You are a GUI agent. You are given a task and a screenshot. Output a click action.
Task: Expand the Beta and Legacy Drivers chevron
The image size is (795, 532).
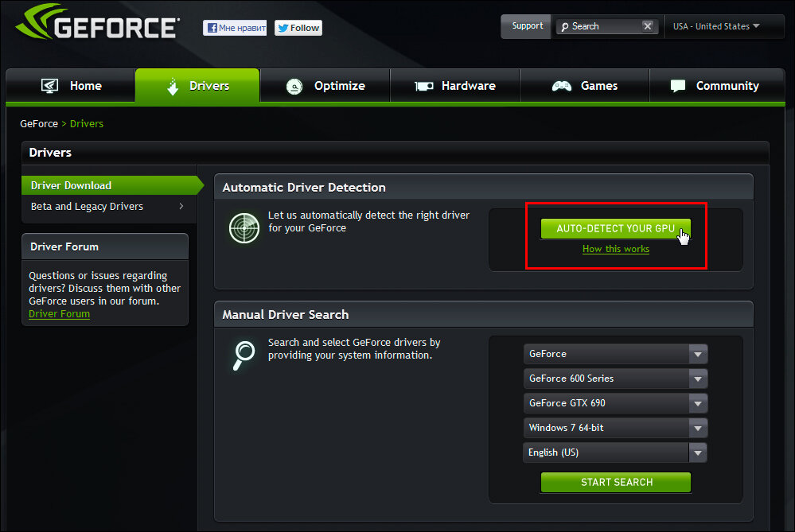pos(181,206)
